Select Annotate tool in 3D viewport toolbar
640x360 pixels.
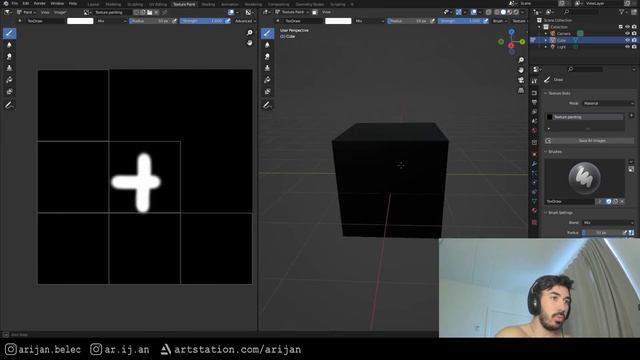[x=267, y=105]
